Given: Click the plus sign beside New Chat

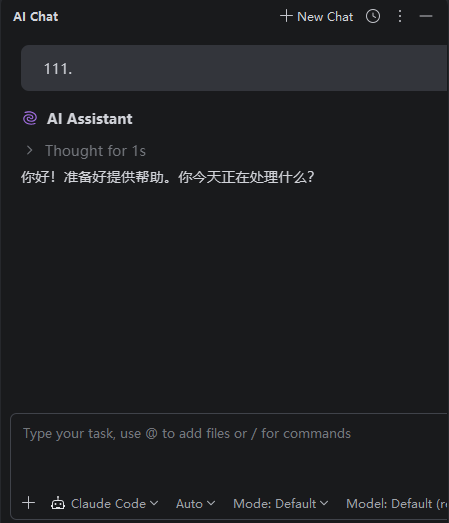Looking at the screenshot, I should click(286, 16).
